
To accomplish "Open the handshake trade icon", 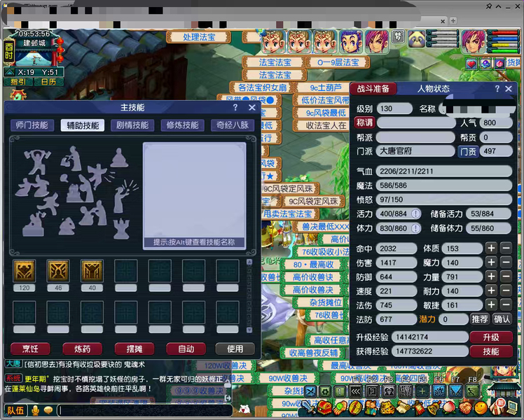I will click(x=465, y=408).
